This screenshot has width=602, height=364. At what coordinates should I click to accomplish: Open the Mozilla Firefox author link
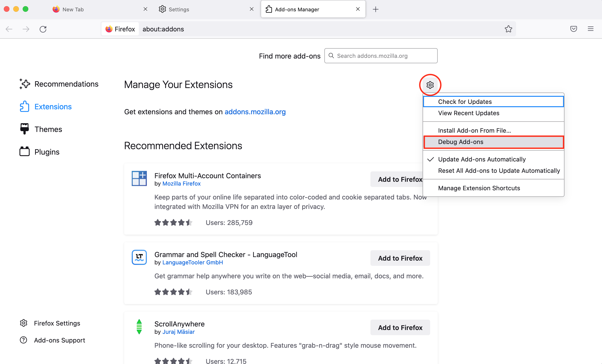point(181,184)
